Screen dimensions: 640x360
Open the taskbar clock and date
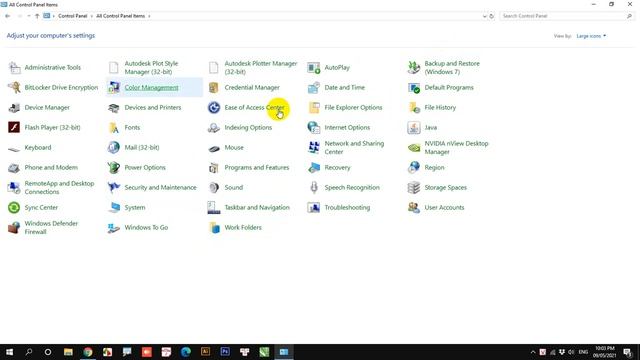(x=604, y=352)
